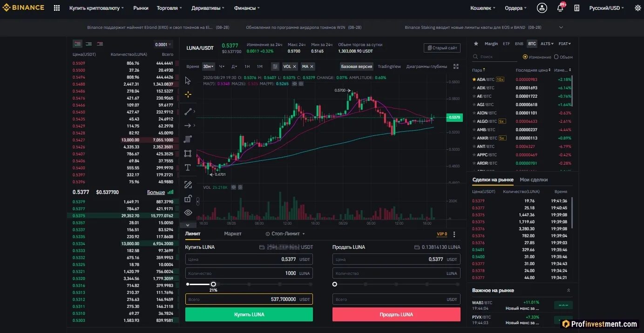Image resolution: width=644 pixels, height=333 pixels.
Task: Open Купить криптовалюту dropdown menu
Action: [x=97, y=8]
